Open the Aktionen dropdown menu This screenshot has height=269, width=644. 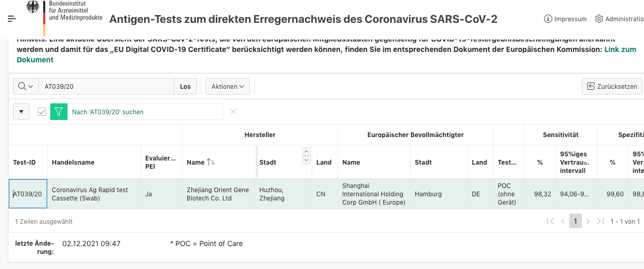(228, 86)
